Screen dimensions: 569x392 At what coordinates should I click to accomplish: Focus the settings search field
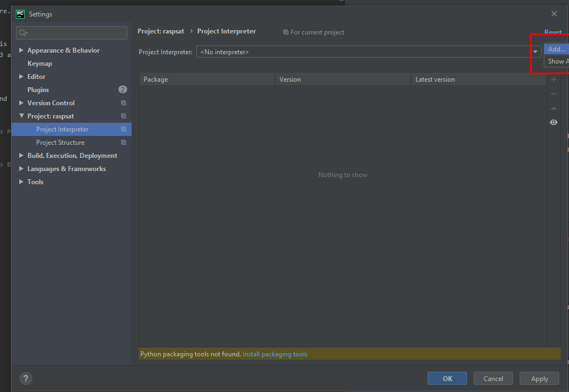[71, 33]
